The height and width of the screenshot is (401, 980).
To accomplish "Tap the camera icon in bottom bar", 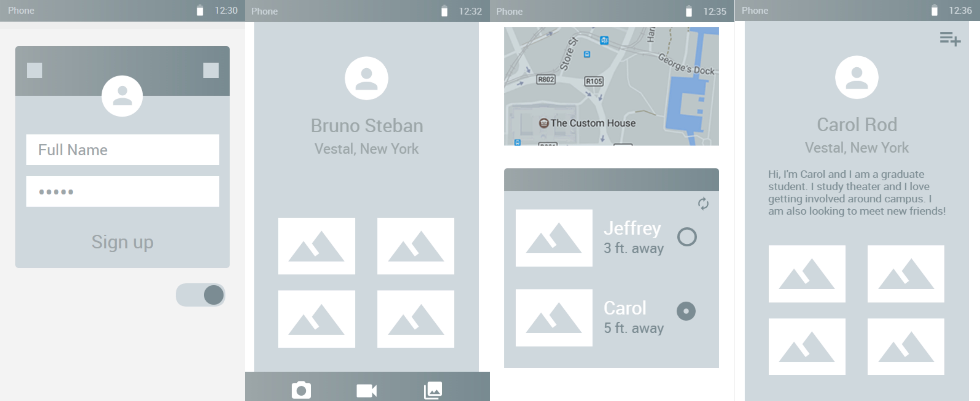I will [x=301, y=390].
